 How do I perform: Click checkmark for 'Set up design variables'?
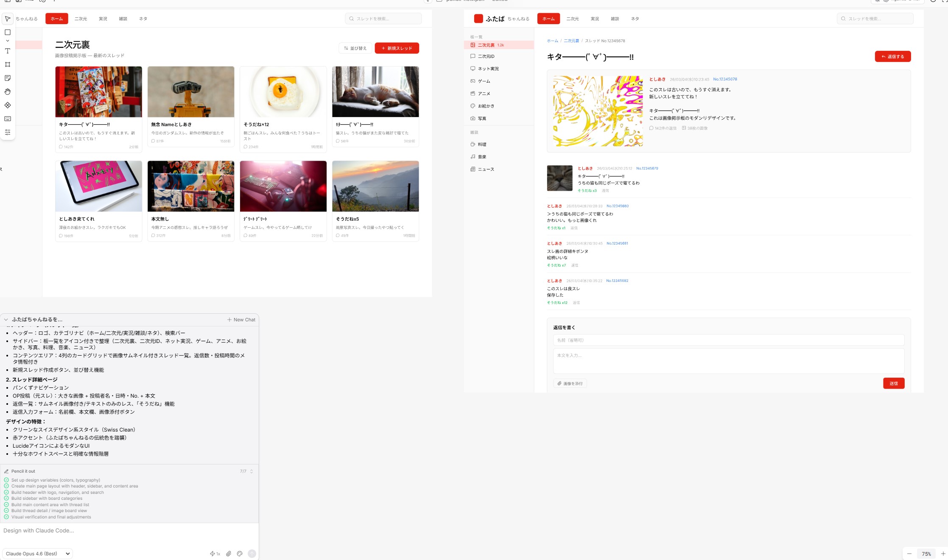click(x=6, y=480)
